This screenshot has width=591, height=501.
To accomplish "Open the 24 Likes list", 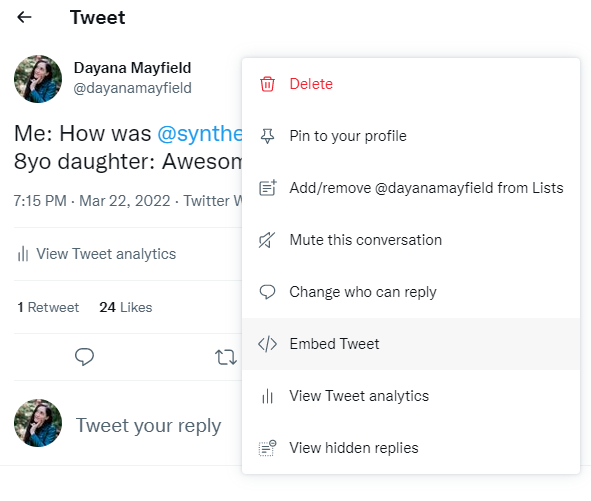I will pos(126,307).
